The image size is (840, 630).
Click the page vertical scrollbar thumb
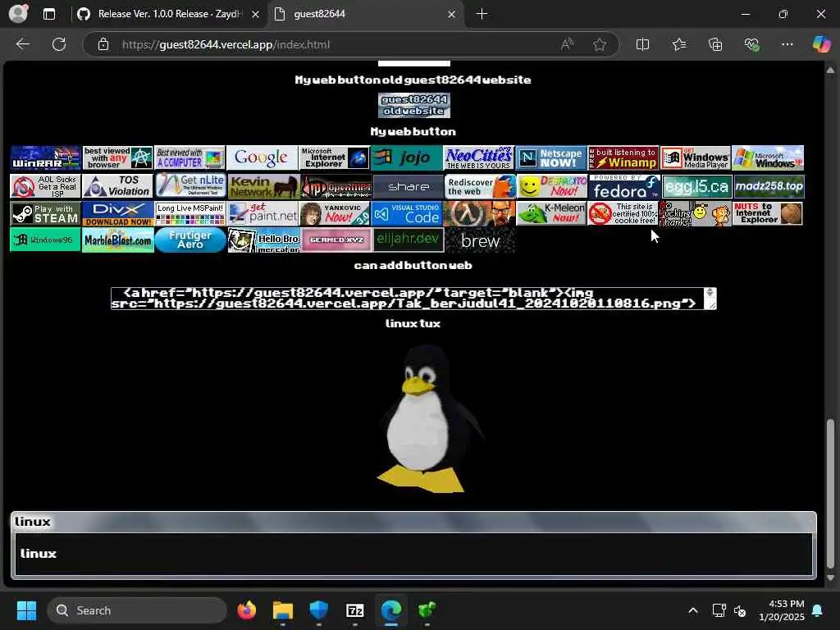(x=830, y=493)
